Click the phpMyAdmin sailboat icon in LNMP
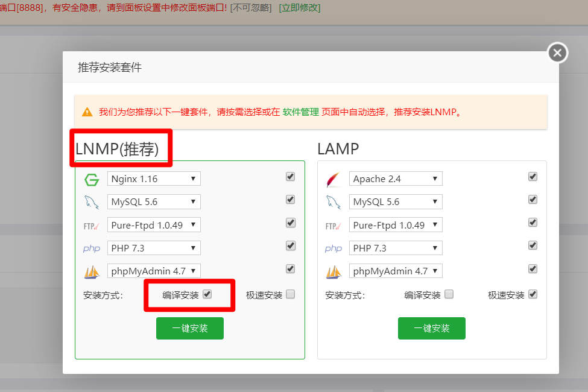 (x=92, y=272)
